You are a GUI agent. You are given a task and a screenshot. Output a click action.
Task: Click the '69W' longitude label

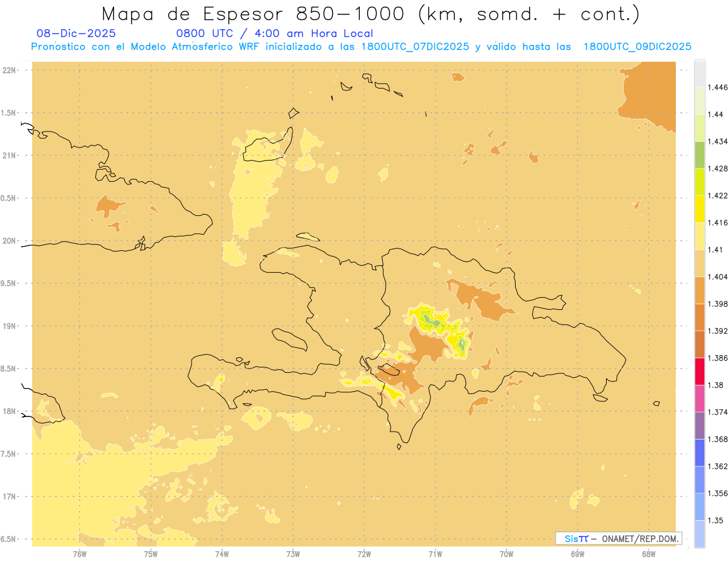coord(578,554)
